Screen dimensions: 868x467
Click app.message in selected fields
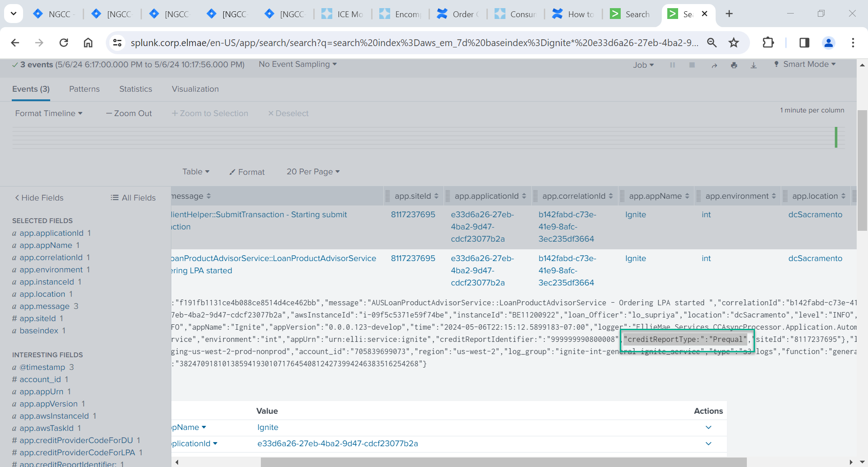[x=45, y=306]
